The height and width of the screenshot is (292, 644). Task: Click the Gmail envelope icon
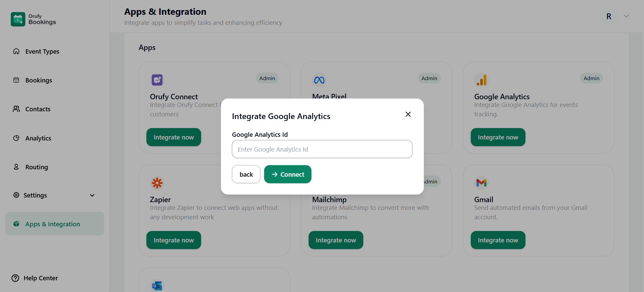tap(481, 183)
